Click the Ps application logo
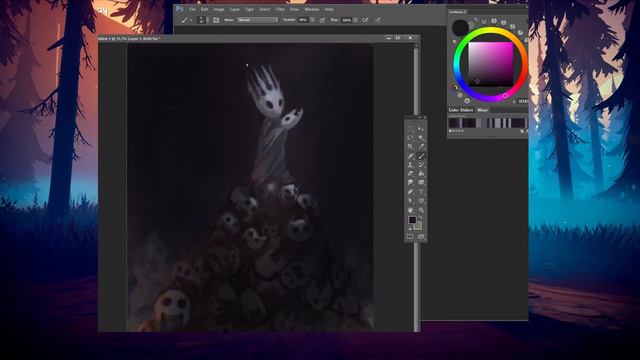Image resolution: width=640 pixels, height=360 pixels. pyautogui.click(x=180, y=9)
